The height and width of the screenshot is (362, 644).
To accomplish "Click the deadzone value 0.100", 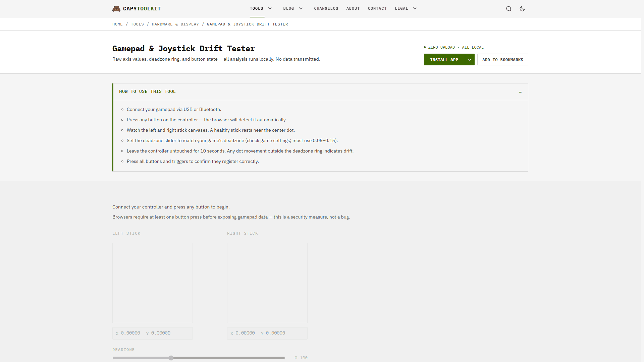I will point(301,358).
